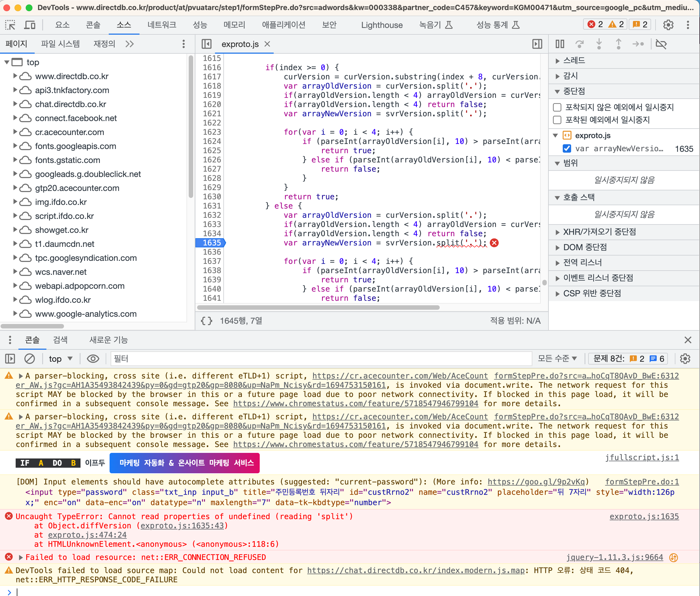
Task: Click the code editor horizontal scrollbar
Action: tap(318, 308)
